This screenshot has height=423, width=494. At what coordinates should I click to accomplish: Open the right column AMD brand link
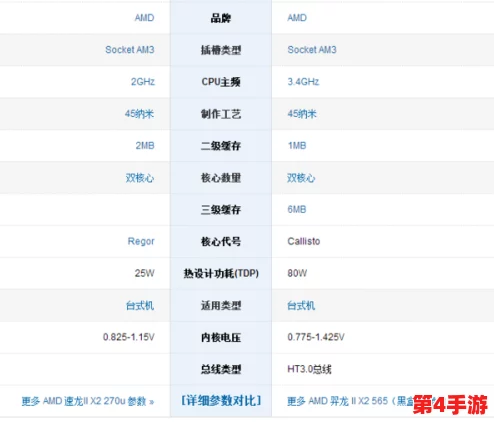pyautogui.click(x=297, y=18)
